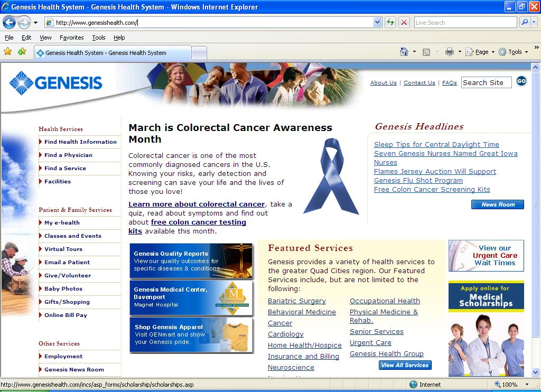The width and height of the screenshot is (541, 392).
Task: Click the News Room button
Action: pos(498,204)
